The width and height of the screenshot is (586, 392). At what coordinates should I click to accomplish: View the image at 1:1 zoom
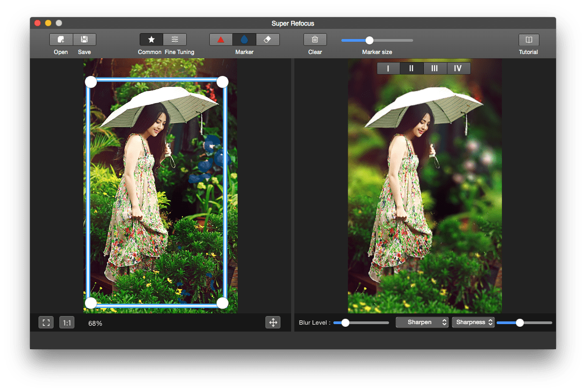[x=66, y=322]
